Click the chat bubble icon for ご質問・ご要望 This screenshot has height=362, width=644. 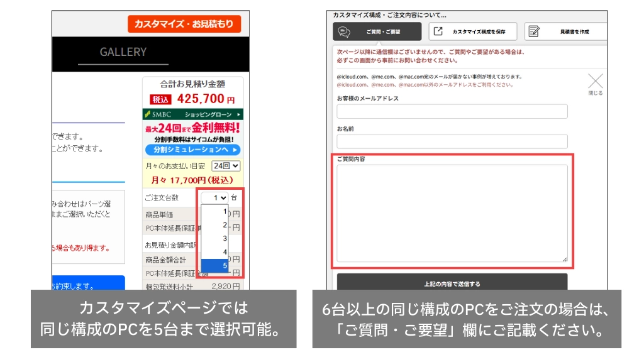tap(343, 31)
